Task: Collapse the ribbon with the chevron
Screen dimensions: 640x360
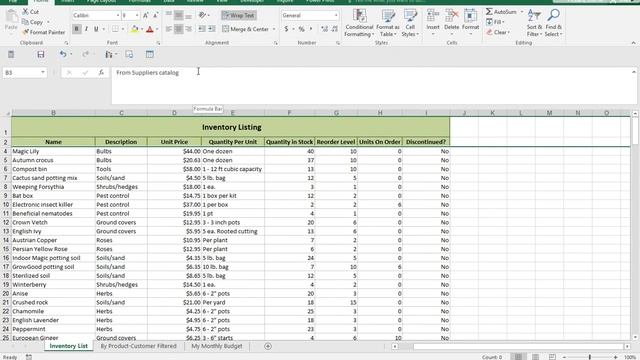Action: (x=633, y=43)
